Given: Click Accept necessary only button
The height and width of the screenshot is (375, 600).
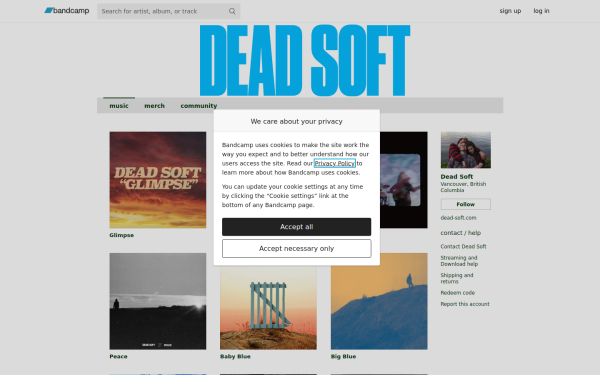Looking at the screenshot, I should click(x=297, y=249).
